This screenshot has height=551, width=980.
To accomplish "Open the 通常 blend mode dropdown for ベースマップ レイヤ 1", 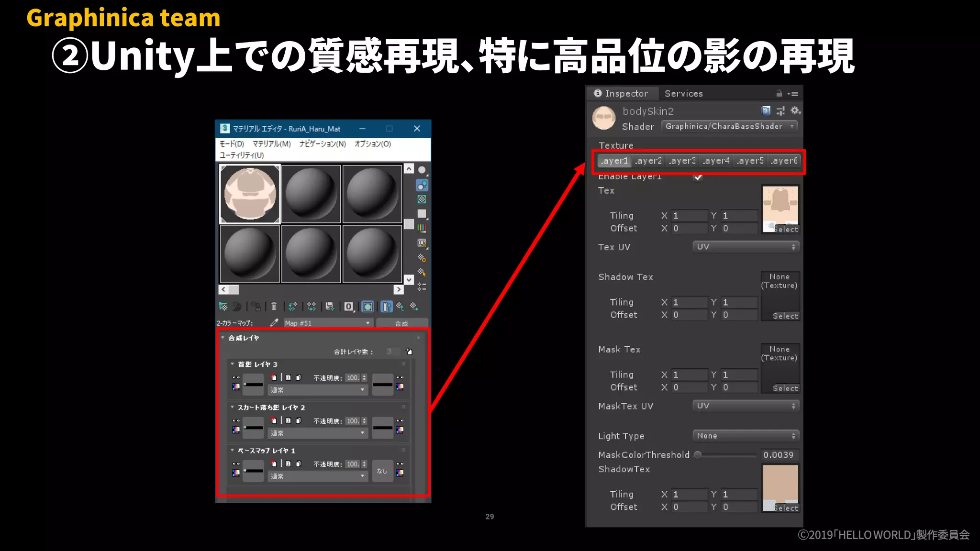I will [318, 476].
